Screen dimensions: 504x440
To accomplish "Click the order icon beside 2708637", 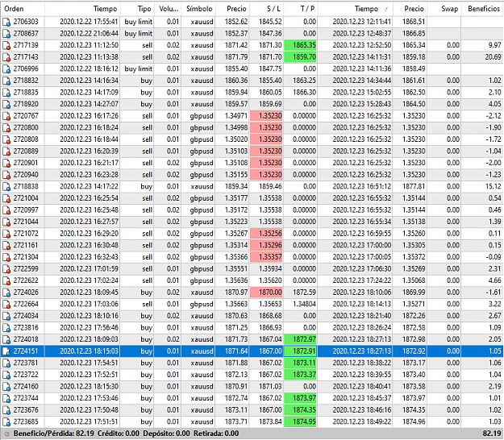I will (x=6, y=34).
